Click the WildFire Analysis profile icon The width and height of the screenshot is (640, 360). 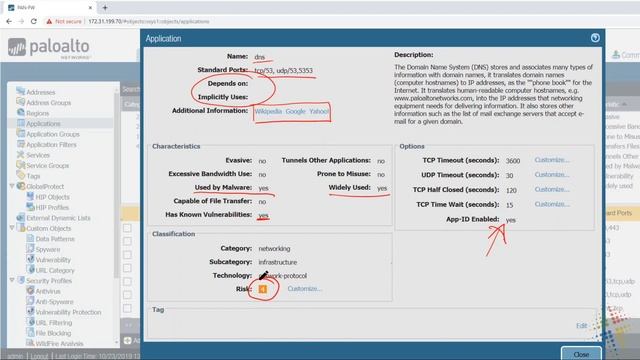[30, 343]
